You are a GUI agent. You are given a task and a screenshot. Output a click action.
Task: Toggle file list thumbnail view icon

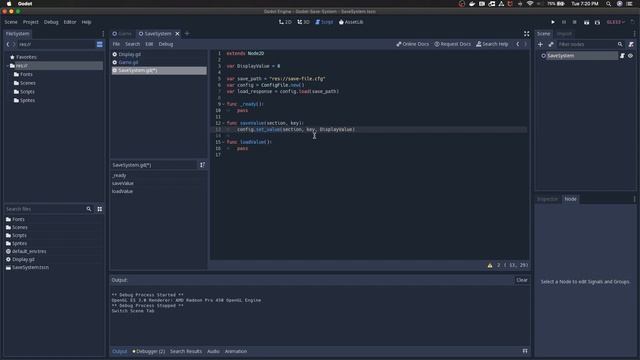[x=100, y=209]
